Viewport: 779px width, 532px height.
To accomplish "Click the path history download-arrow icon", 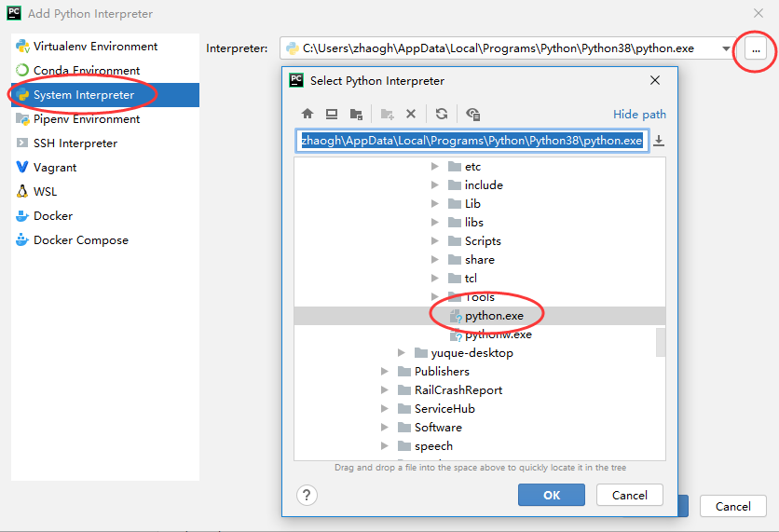I will point(659,141).
